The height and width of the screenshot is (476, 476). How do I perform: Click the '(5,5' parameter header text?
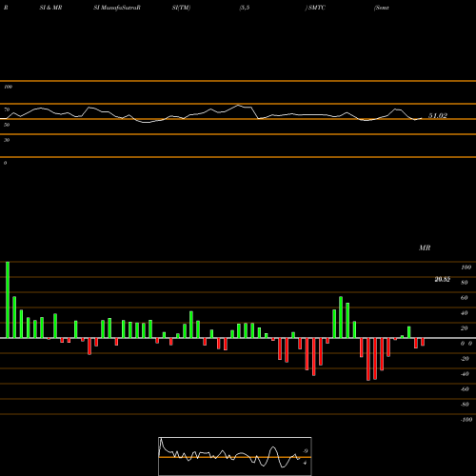click(245, 8)
